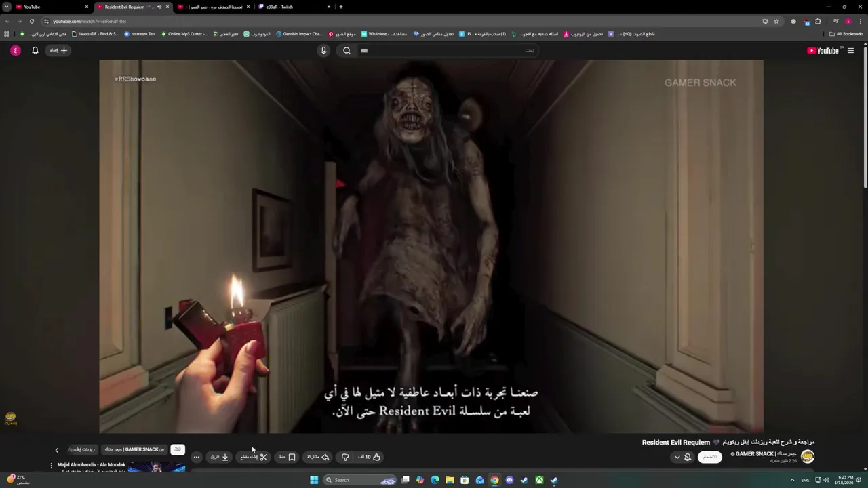
Task: Reload the page in Chrome
Action: [x=31, y=21]
